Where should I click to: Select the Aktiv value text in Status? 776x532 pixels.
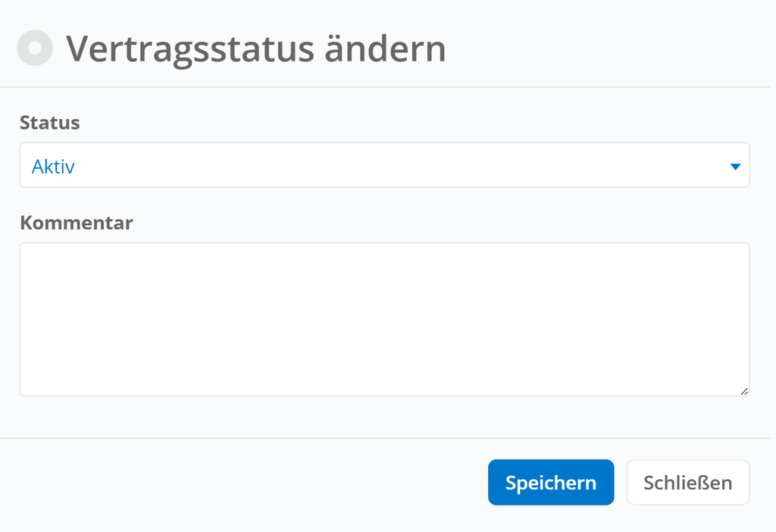point(53,167)
